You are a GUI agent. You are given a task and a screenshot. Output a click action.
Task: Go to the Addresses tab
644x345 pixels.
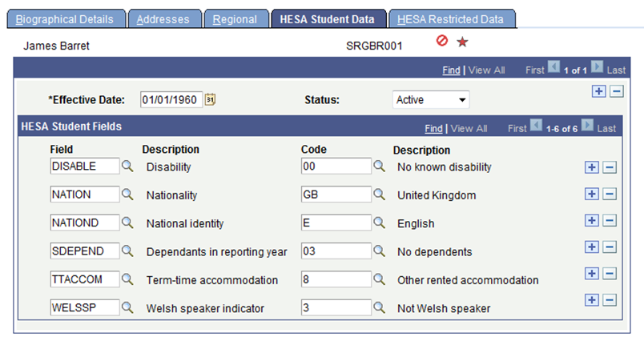[163, 18]
